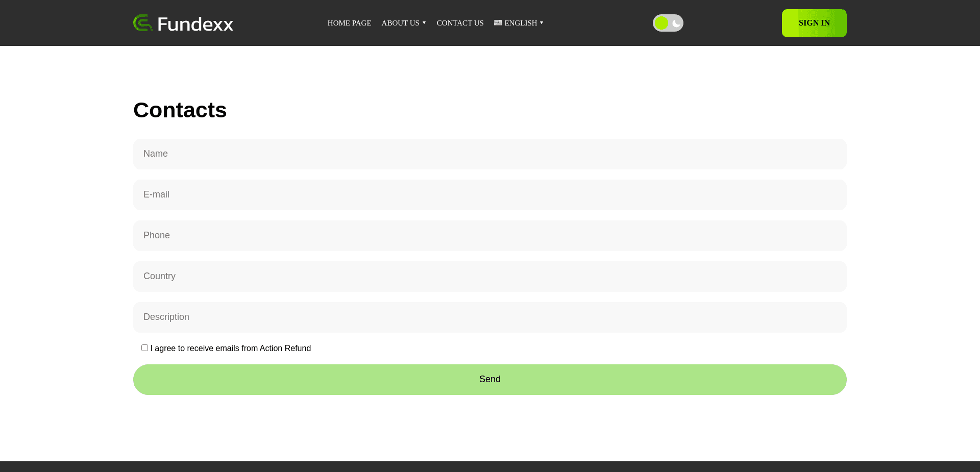Viewport: 980px width, 472px height.
Task: Open the English language selector
Action: [x=519, y=23]
